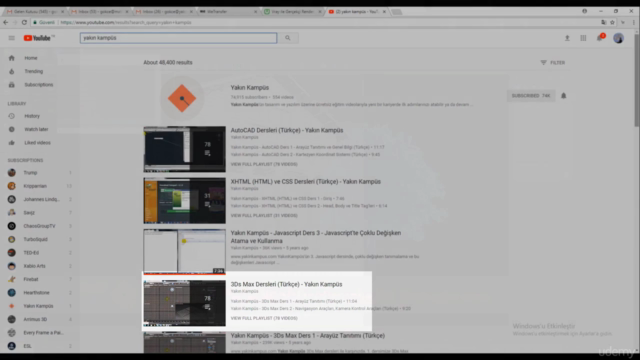Open the notifications bell in header

600,38
